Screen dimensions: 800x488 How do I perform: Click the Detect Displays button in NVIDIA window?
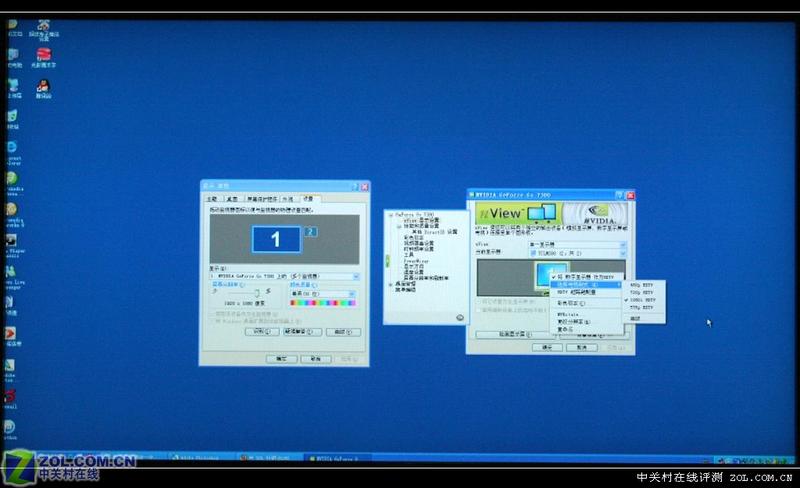click(x=515, y=334)
